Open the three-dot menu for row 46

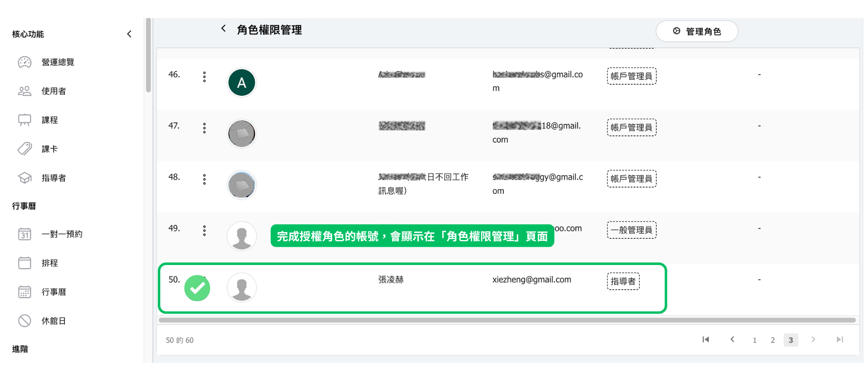click(x=204, y=77)
